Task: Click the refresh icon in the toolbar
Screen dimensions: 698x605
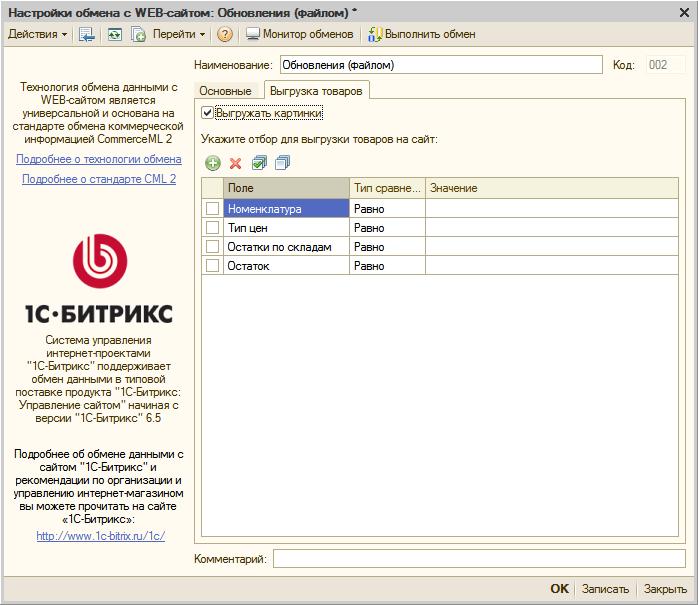Action: [x=114, y=34]
